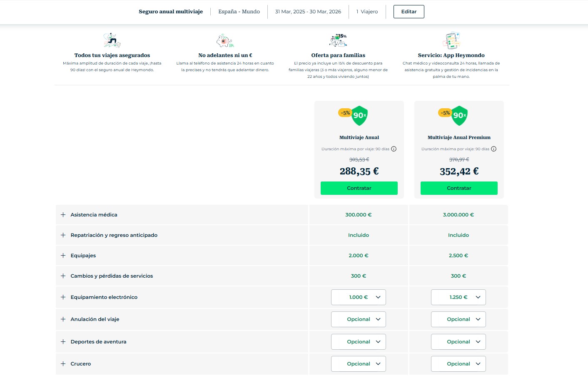Open Anulación del viaje dropdown for Multiviaje Anual
The width and height of the screenshot is (588, 378).
pos(359,319)
